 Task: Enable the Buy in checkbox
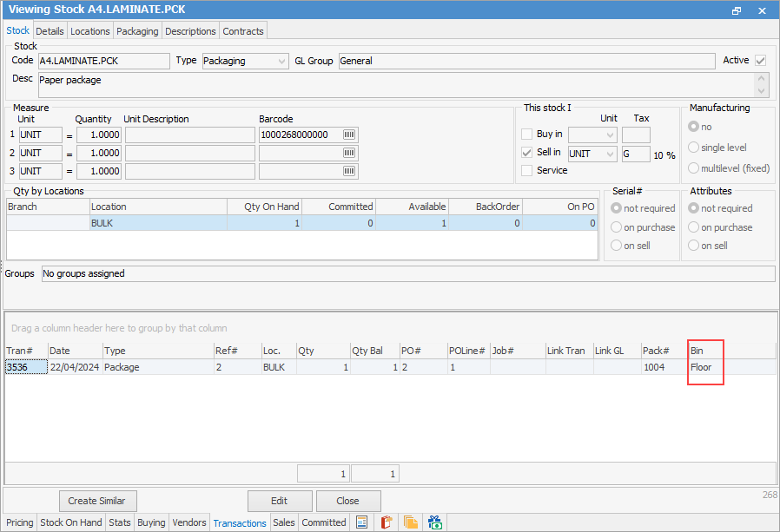[x=526, y=135]
